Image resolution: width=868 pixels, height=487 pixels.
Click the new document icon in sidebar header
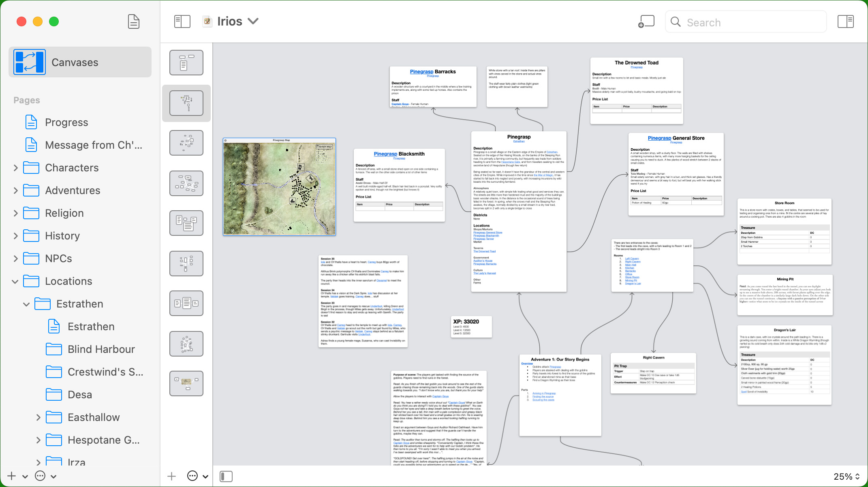133,21
